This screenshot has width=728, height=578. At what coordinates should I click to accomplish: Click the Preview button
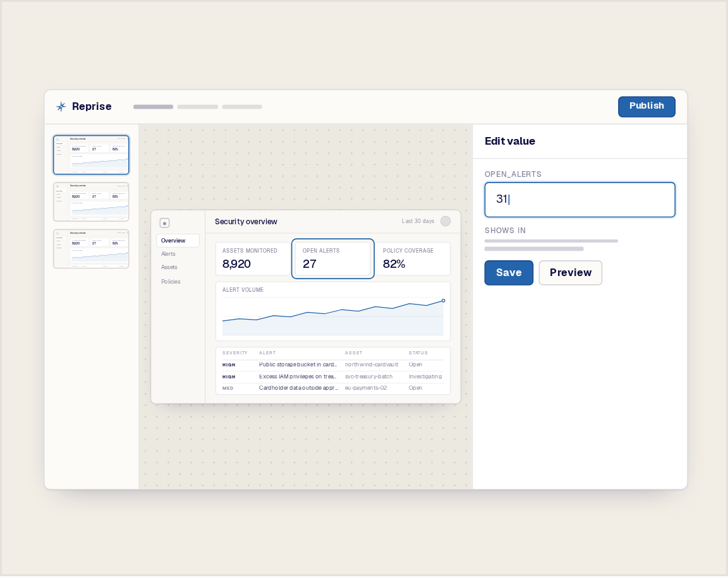[x=570, y=273]
